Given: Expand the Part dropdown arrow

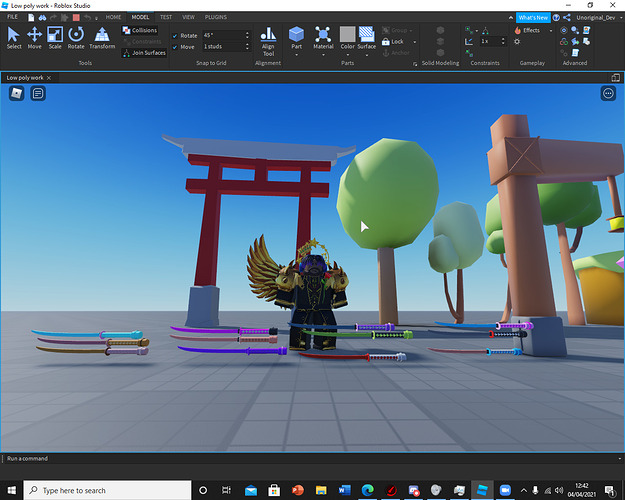Looking at the screenshot, I should pyautogui.click(x=296, y=55).
